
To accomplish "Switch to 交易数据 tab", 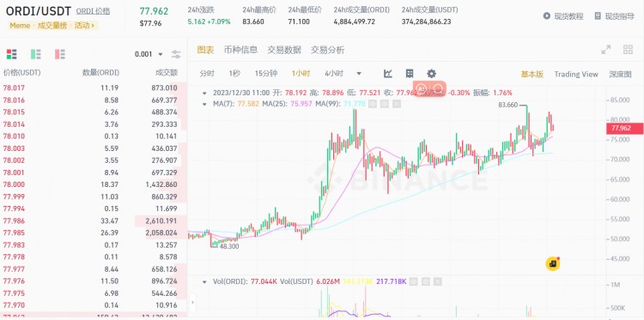I will [x=284, y=50].
